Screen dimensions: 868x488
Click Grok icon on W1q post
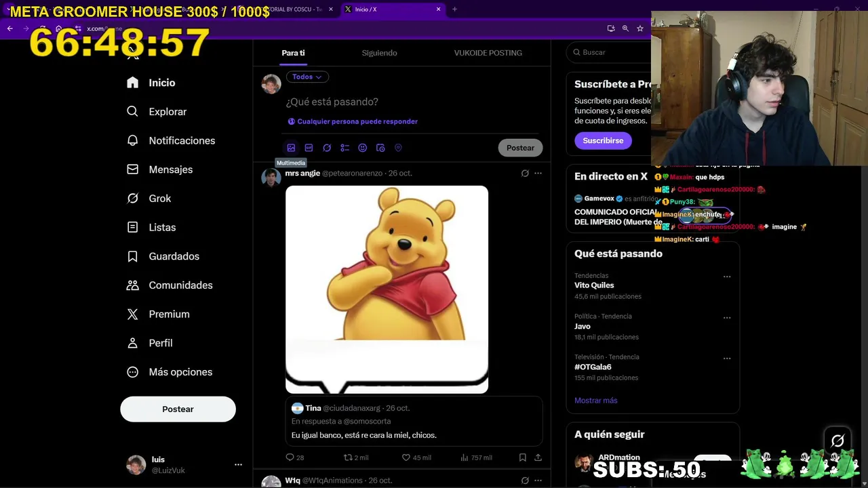point(525,481)
